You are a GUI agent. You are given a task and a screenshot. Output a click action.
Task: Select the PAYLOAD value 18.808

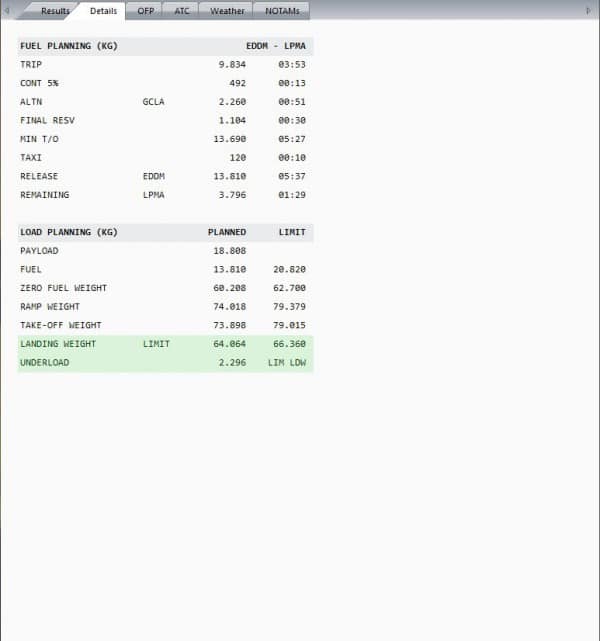click(x=230, y=251)
